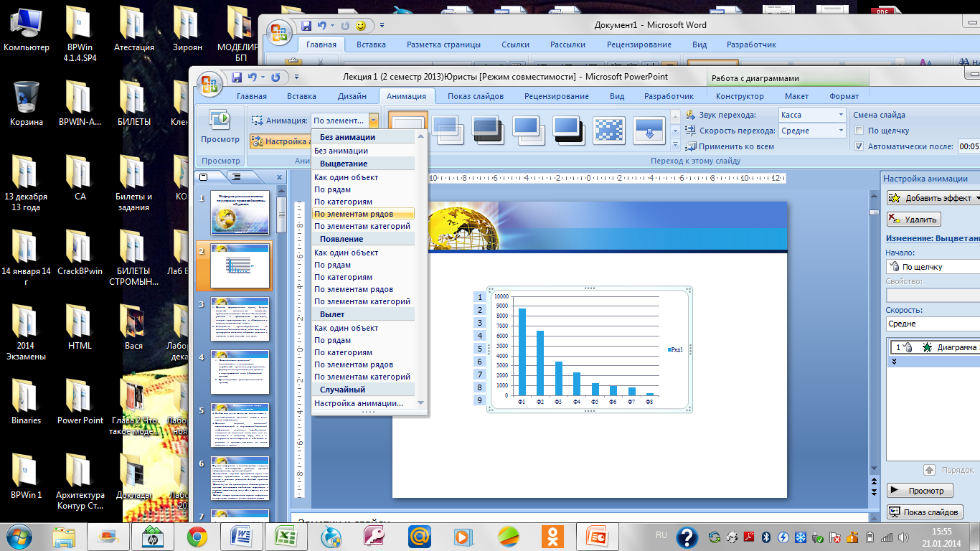Switch to the Макет chart tab
Screen dimensions: 980x551
(x=796, y=96)
